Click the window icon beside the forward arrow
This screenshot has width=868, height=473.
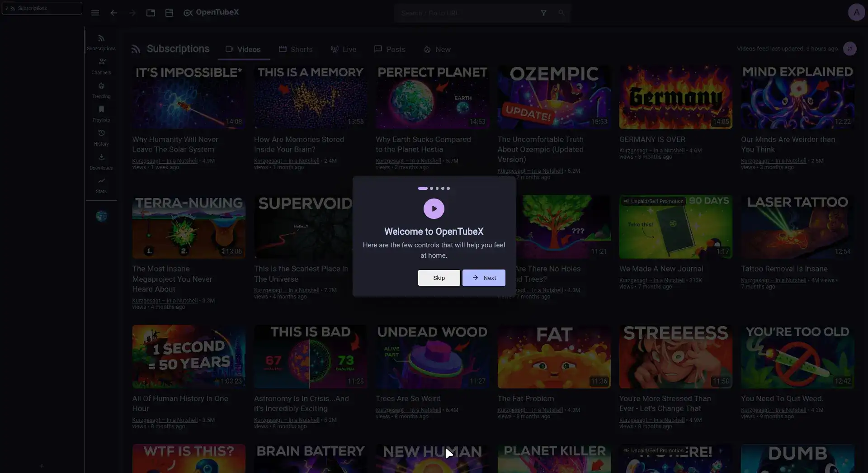tap(151, 13)
